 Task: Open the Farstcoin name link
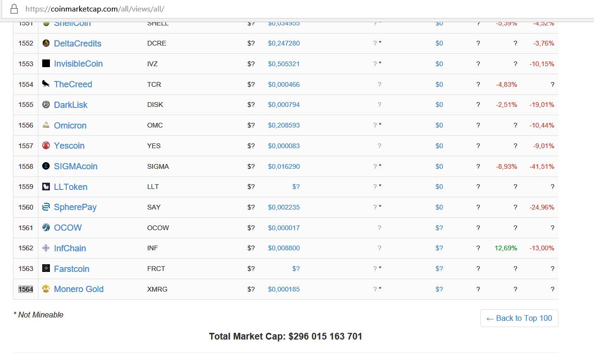point(71,269)
